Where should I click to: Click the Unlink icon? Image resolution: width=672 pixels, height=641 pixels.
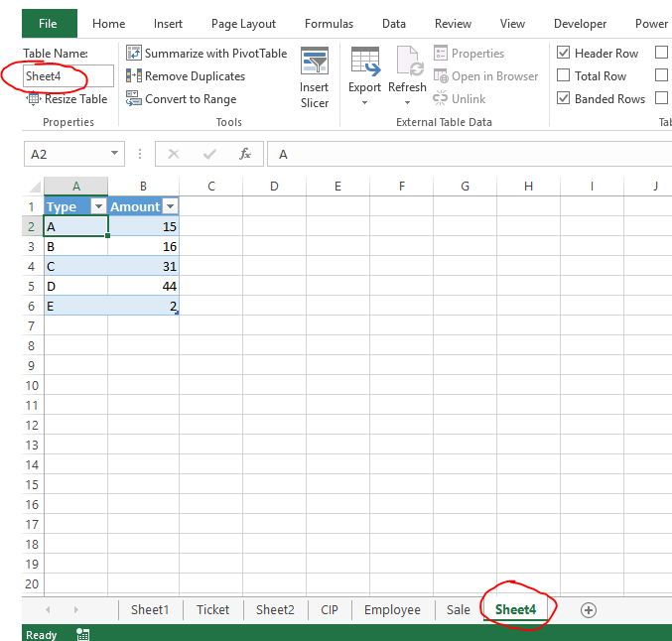click(x=440, y=98)
